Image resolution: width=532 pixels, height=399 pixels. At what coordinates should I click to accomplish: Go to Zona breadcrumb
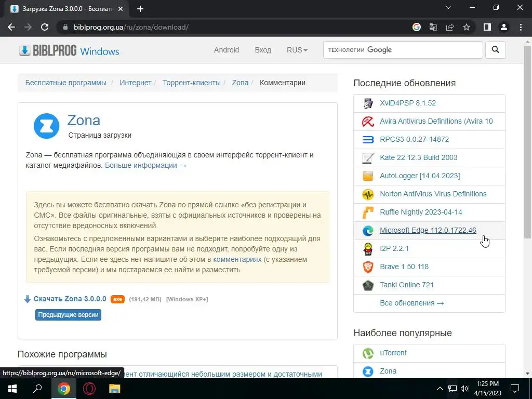(x=240, y=83)
